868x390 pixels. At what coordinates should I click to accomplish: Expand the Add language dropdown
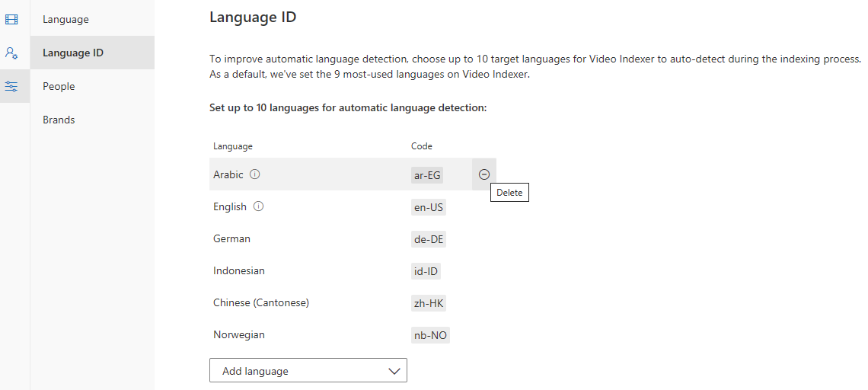point(308,371)
